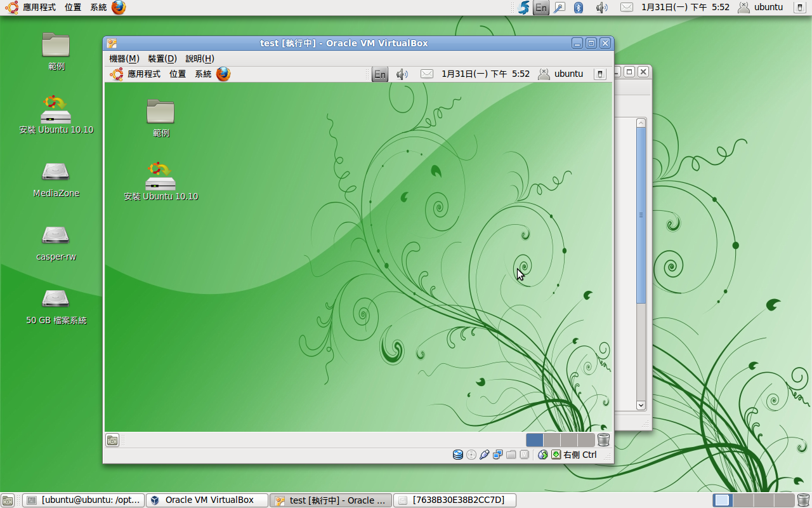Click the network adapters status icon
The width and height of the screenshot is (812, 508).
coord(498,455)
